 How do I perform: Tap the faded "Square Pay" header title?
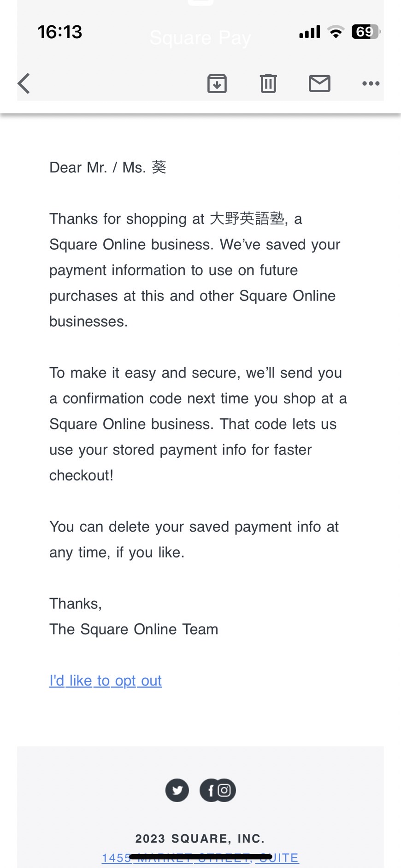click(x=200, y=38)
